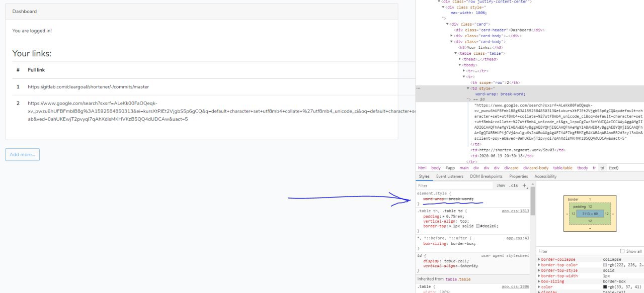Screen dimensions: 644x293
Task: Toggle the :hov element state button
Action: (501, 185)
